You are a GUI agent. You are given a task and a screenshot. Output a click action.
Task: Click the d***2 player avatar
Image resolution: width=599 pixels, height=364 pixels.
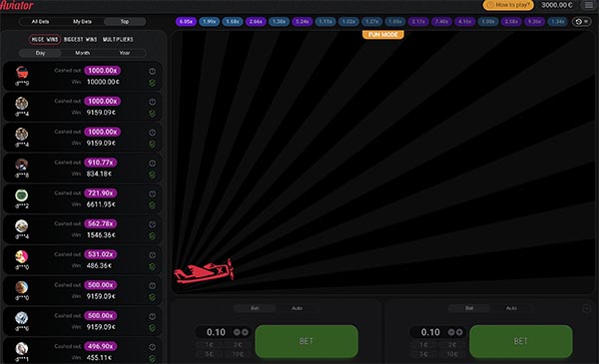(22, 195)
